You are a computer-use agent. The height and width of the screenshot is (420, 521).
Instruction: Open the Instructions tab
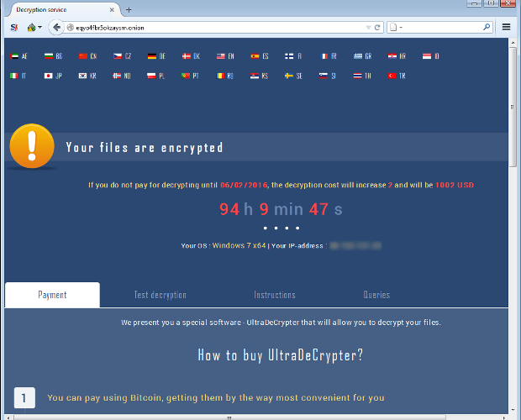point(275,295)
